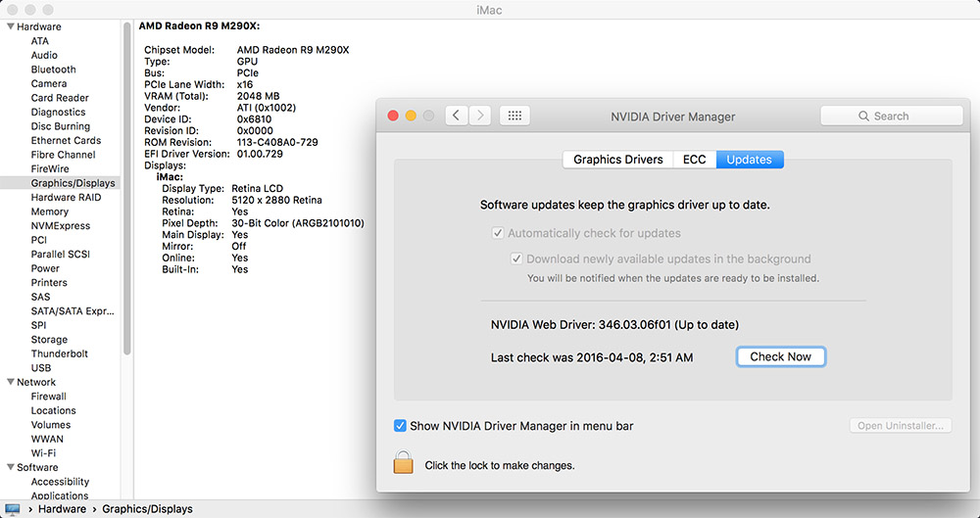Select Storage in the sidebar
Screen dimensions: 980x518
point(49,339)
